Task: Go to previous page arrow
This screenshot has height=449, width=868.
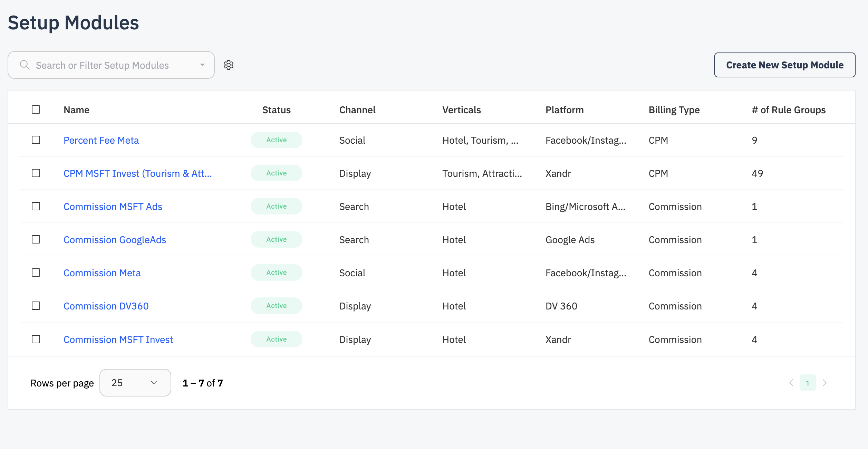Action: tap(791, 383)
